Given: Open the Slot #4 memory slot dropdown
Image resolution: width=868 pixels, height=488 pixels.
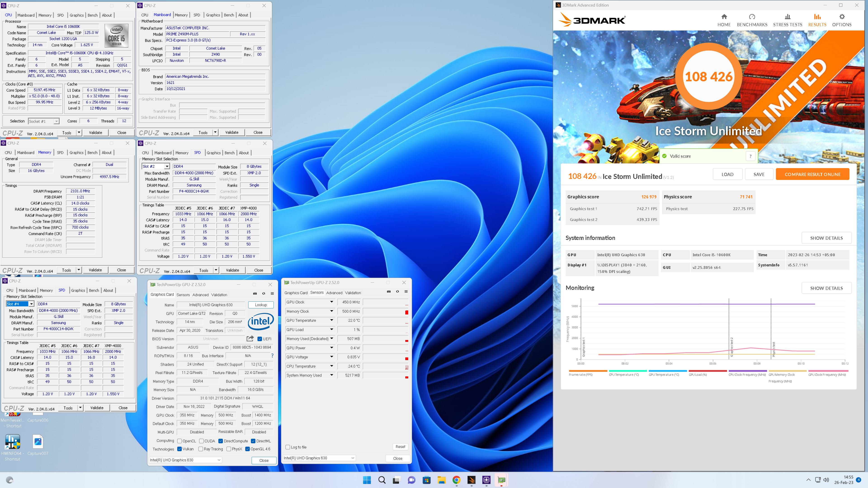Looking at the screenshot, I should (31, 304).
